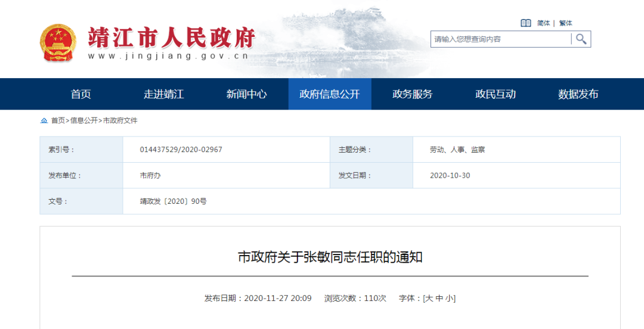Click the search magnifier icon
This screenshot has height=329, width=644.
tap(581, 39)
